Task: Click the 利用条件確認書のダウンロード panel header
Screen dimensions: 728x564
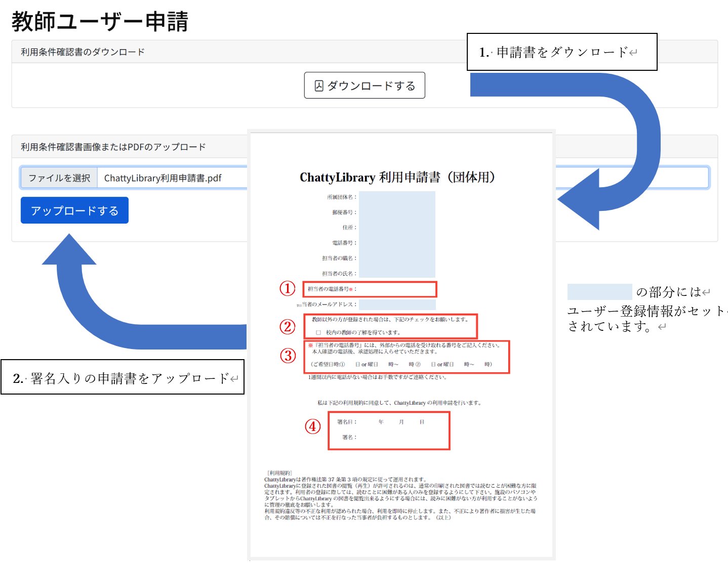Action: [83, 52]
